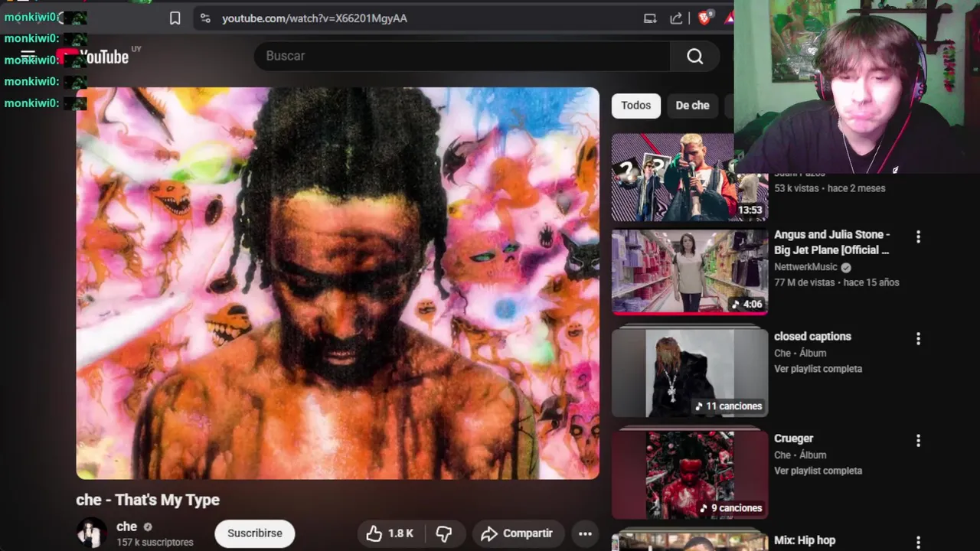This screenshot has width=980, height=551.
Task: Click the closed captions album title
Action: (x=812, y=337)
